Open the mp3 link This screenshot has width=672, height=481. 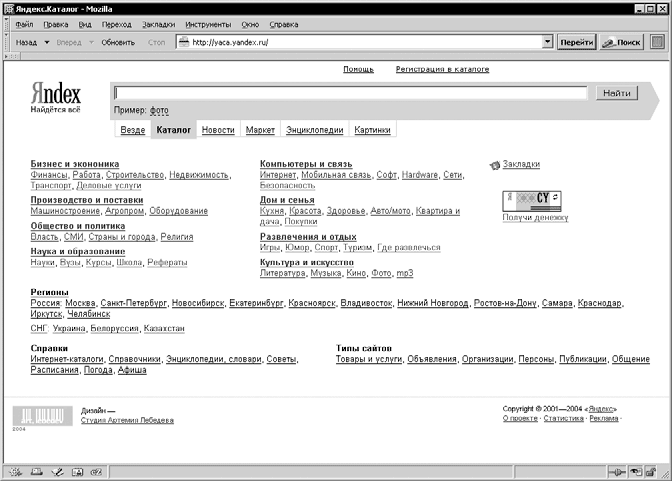pyautogui.click(x=405, y=273)
